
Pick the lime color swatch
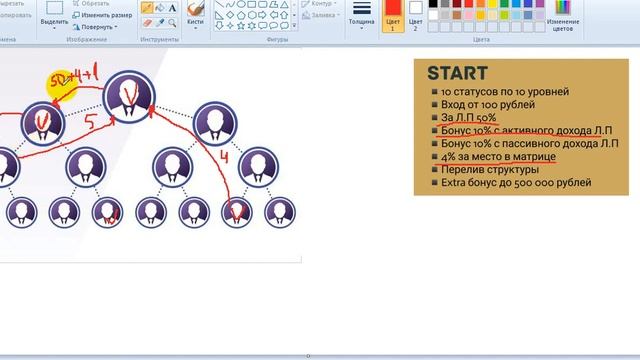click(x=504, y=15)
